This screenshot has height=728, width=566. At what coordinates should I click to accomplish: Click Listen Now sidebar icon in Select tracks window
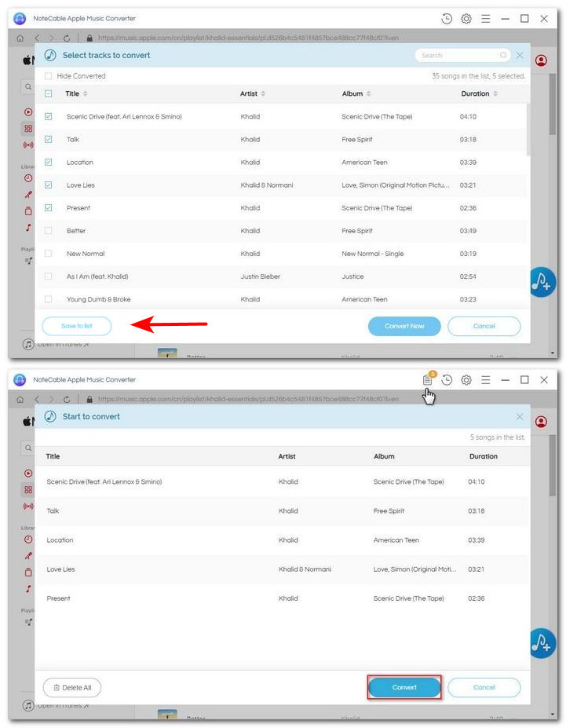tap(28, 112)
